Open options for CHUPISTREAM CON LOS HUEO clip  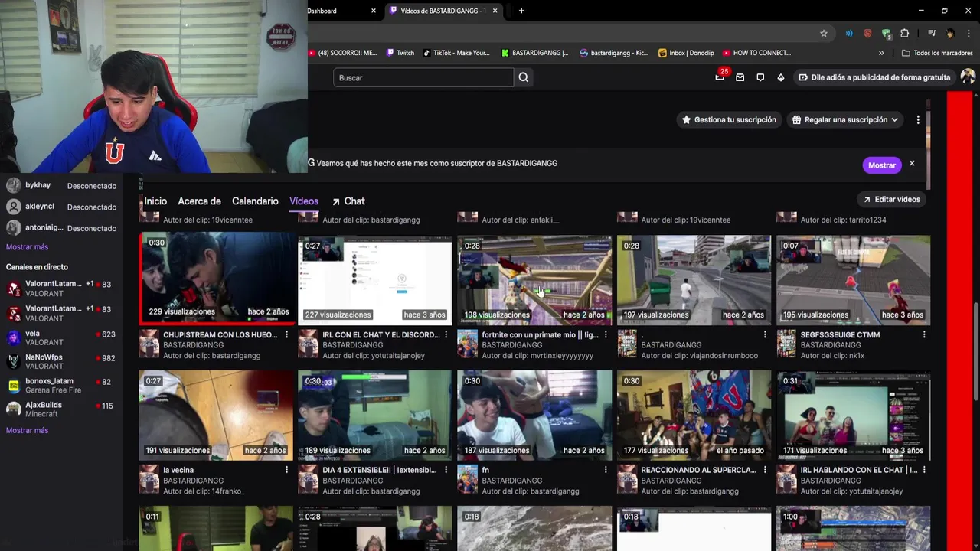click(x=286, y=335)
